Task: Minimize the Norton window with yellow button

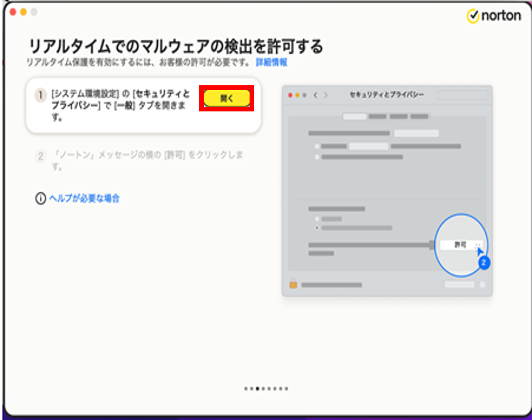Action: pyautogui.click(x=23, y=12)
